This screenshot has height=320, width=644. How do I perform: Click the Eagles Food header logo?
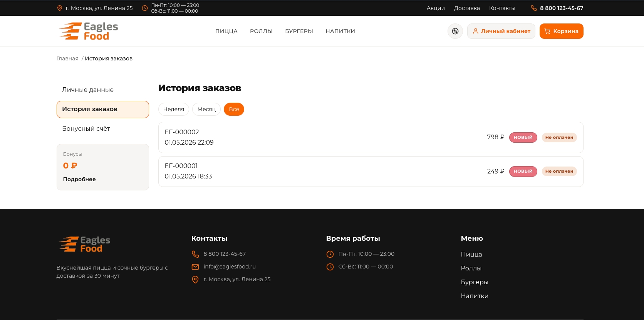click(x=88, y=31)
